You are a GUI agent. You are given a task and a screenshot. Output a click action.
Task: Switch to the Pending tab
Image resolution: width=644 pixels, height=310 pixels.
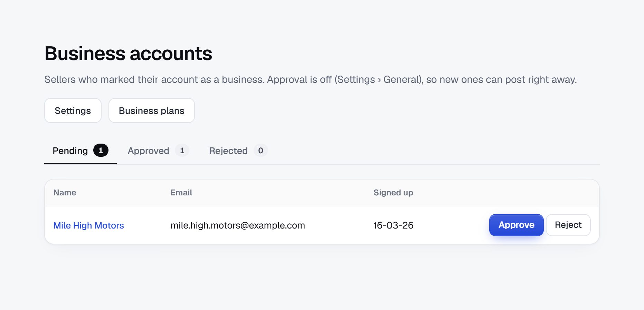click(80, 151)
